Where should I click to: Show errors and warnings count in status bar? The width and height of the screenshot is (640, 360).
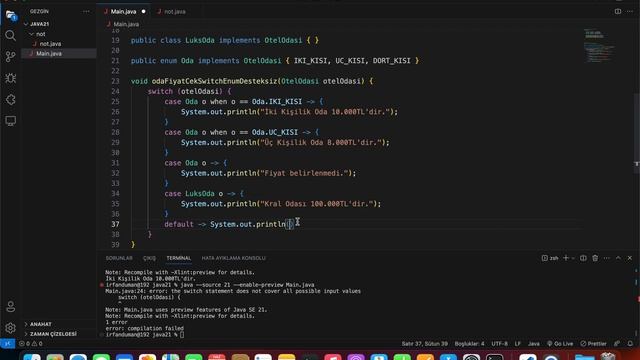pos(31,344)
